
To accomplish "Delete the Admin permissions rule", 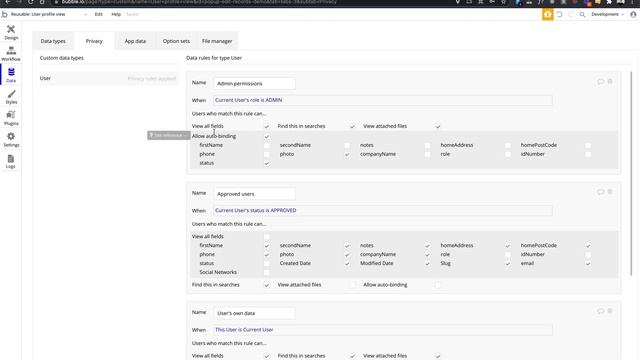I will point(610,82).
